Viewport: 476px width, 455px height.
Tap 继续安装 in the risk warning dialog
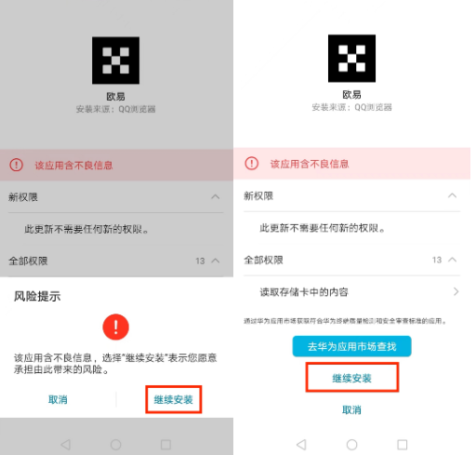click(174, 399)
